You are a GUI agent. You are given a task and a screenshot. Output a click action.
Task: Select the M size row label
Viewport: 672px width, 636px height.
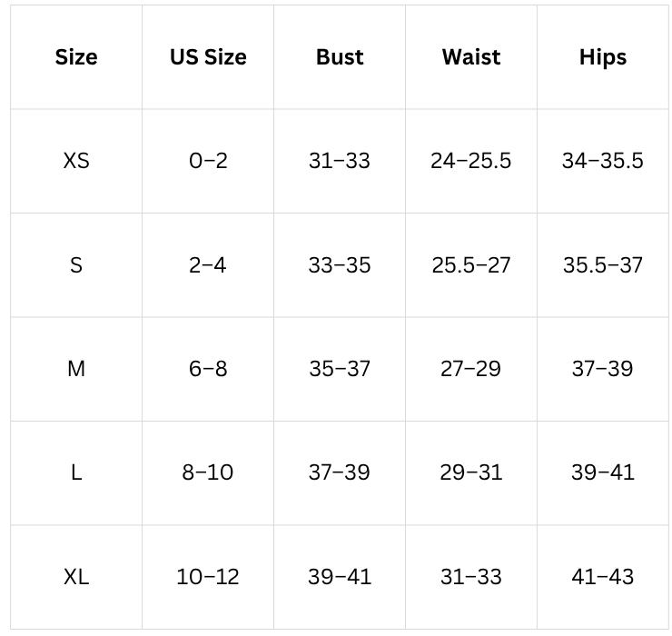pos(76,369)
